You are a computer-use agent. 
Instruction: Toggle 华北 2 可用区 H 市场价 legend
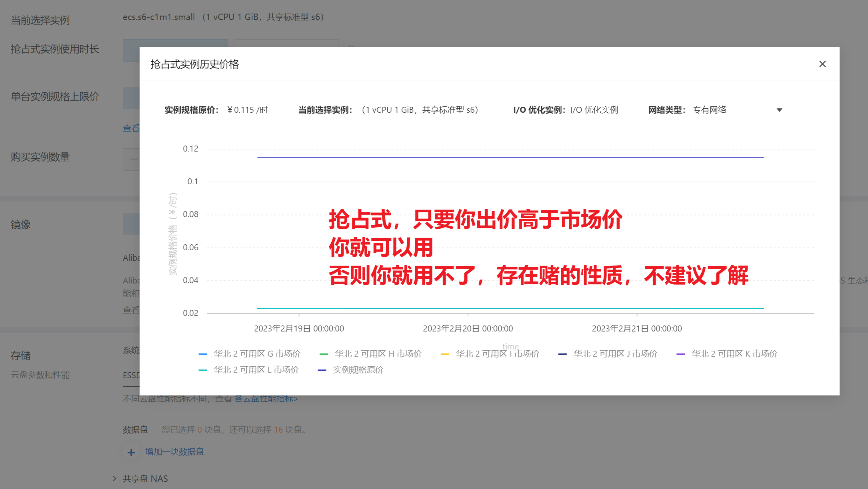point(378,354)
